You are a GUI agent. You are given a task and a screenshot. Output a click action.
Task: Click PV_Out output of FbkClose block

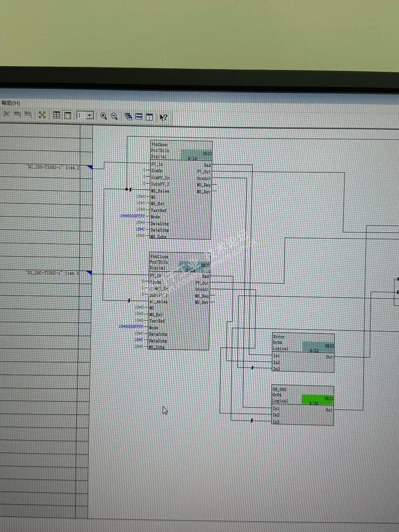click(202, 283)
